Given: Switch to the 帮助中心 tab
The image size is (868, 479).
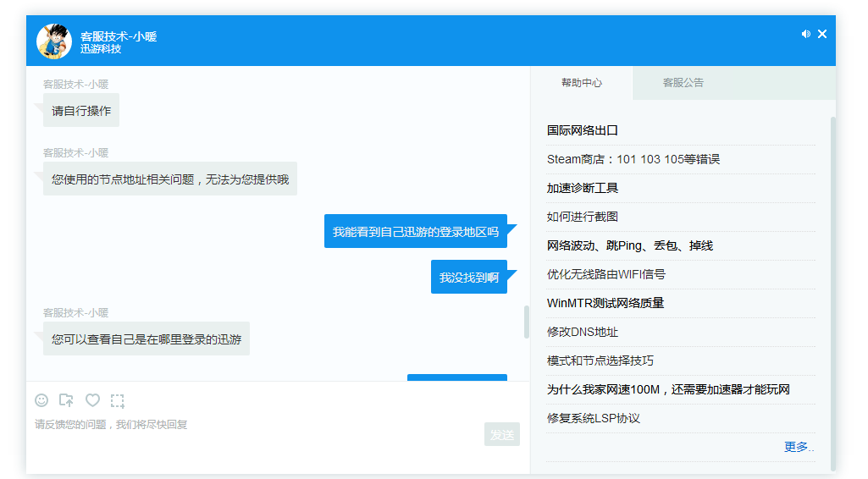Looking at the screenshot, I should coord(582,83).
